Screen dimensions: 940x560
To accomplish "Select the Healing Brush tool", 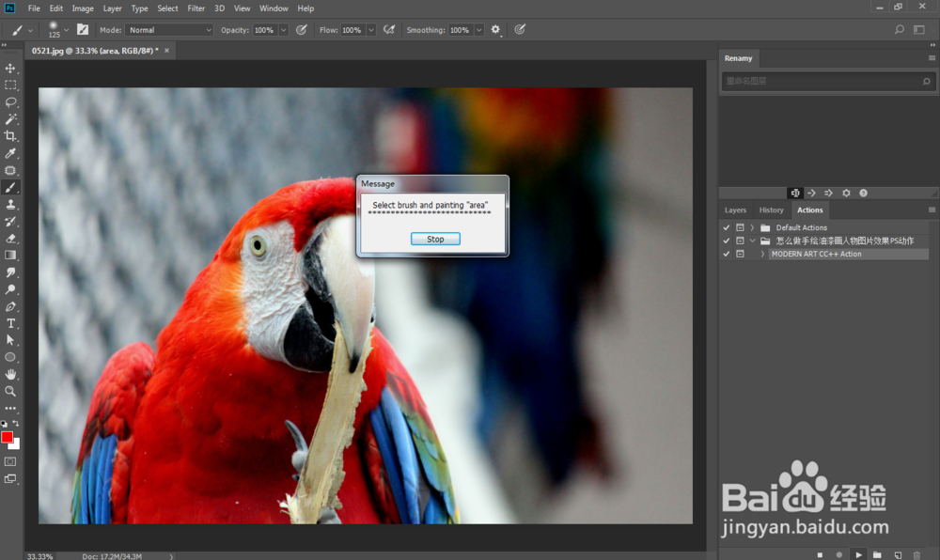I will [10, 170].
